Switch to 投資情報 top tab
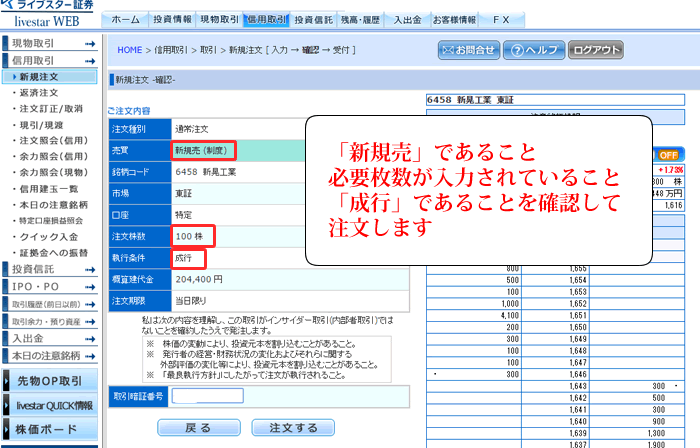Screen dimensions: 700x448 171,19
